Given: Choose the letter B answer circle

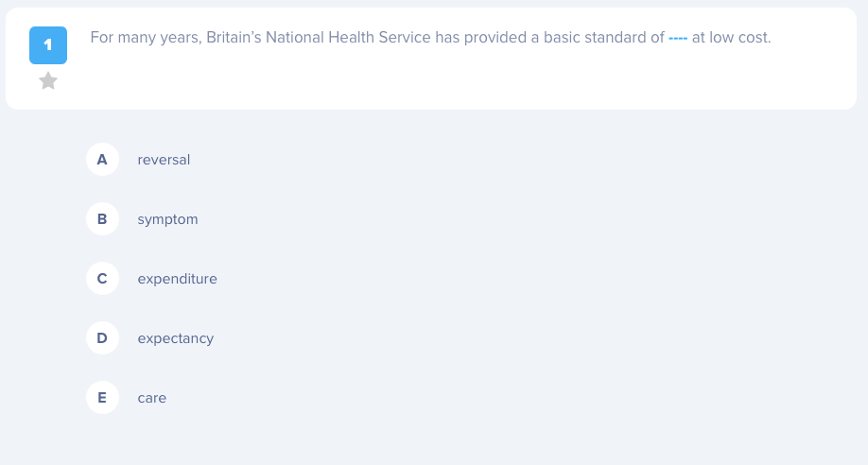Looking at the screenshot, I should pos(102,219).
